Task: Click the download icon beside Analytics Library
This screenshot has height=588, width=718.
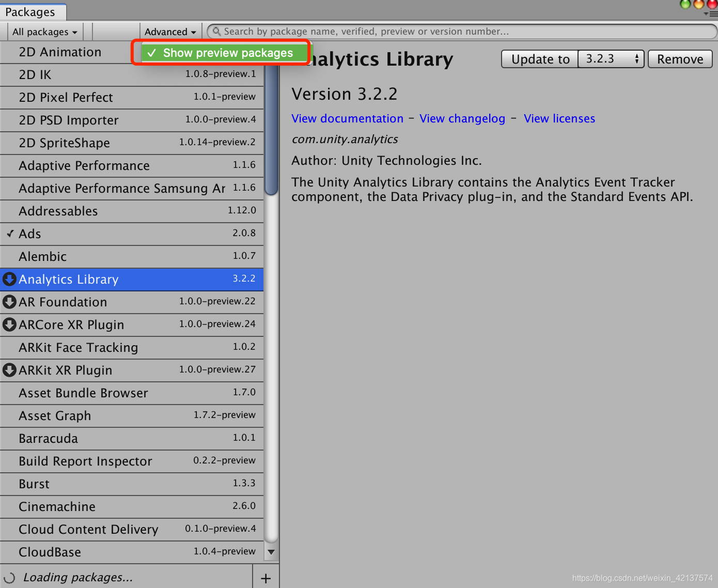Action: (x=9, y=279)
